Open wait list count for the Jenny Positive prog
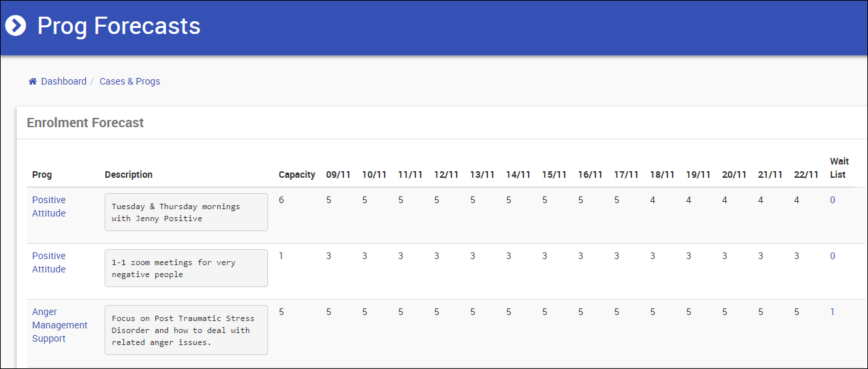 click(x=832, y=200)
